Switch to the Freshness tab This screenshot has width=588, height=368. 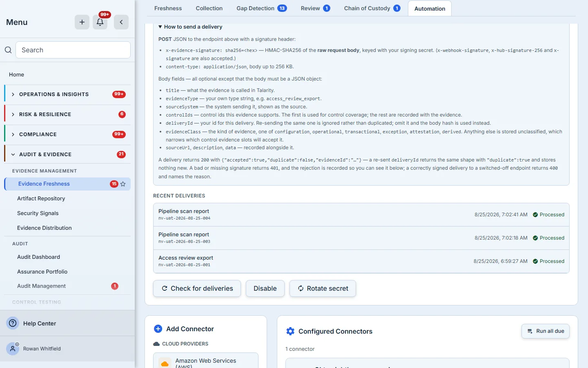pyautogui.click(x=168, y=8)
